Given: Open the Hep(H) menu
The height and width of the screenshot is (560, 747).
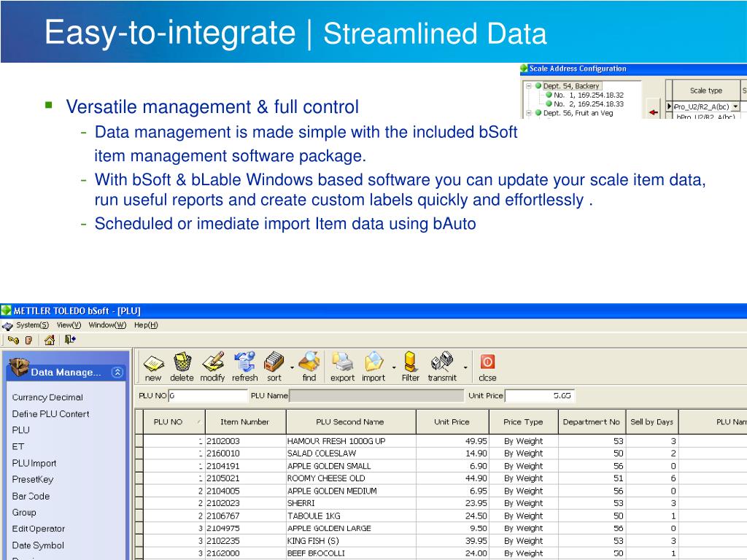Looking at the screenshot, I should (x=146, y=325).
